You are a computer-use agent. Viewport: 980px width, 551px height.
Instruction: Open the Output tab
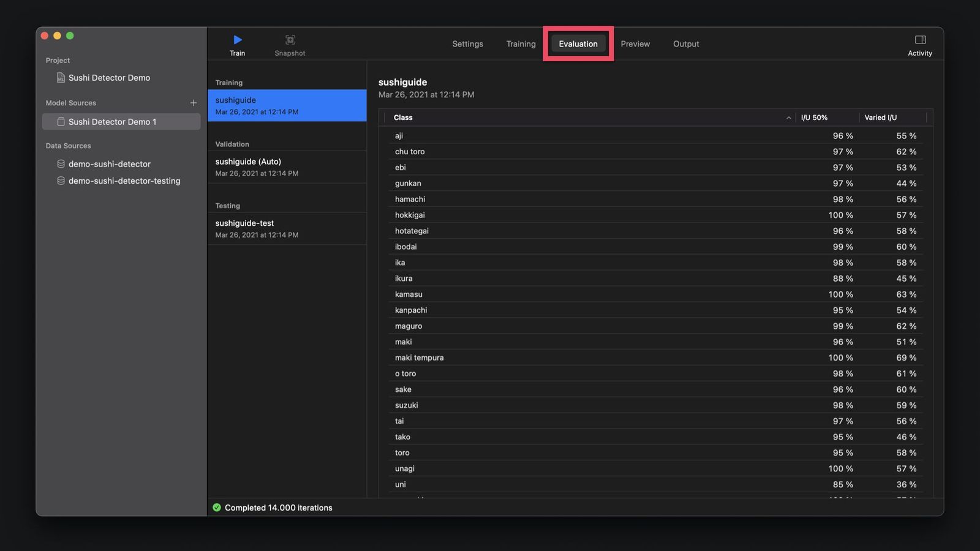pos(685,43)
